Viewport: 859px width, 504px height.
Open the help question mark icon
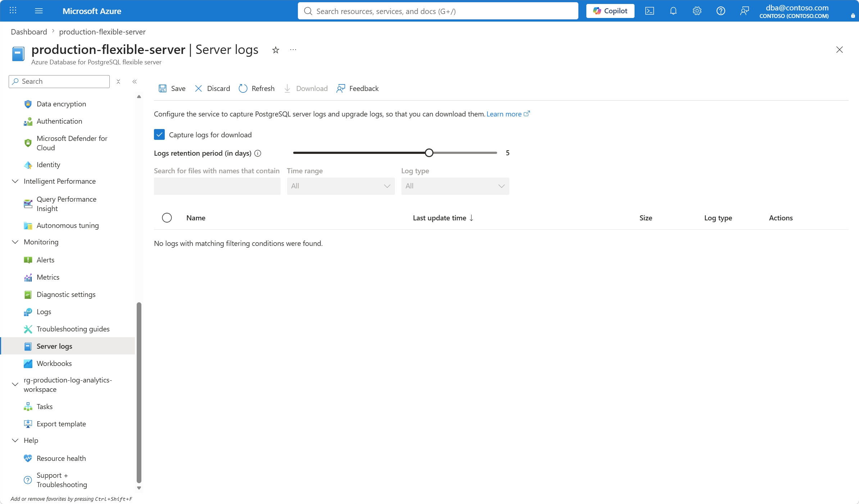721,11
